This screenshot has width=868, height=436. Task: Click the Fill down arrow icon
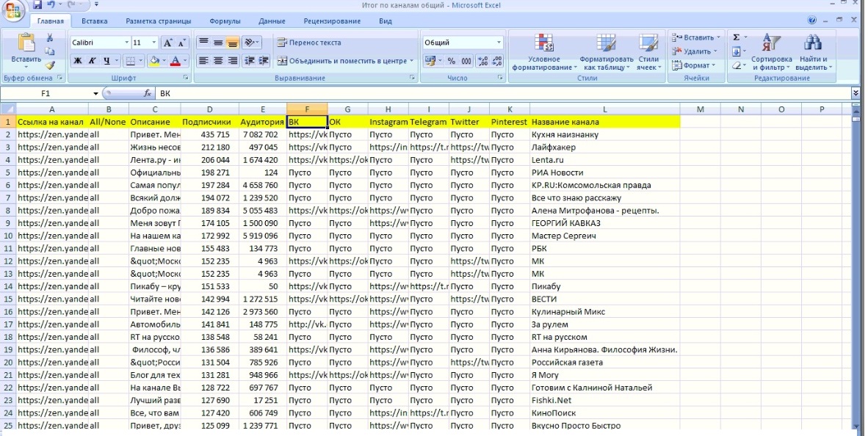click(737, 51)
